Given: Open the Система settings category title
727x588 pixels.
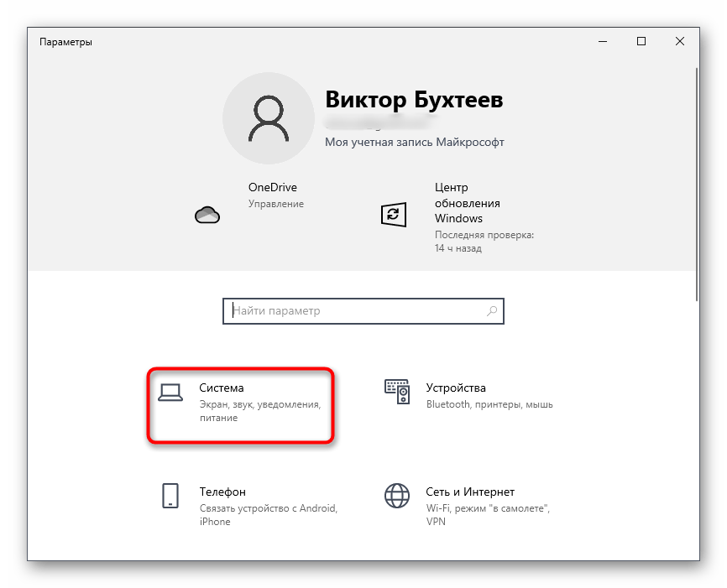Looking at the screenshot, I should coord(222,388).
